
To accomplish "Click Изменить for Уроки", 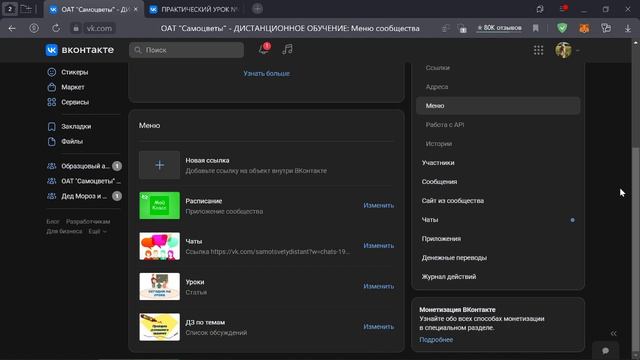I will (x=378, y=286).
